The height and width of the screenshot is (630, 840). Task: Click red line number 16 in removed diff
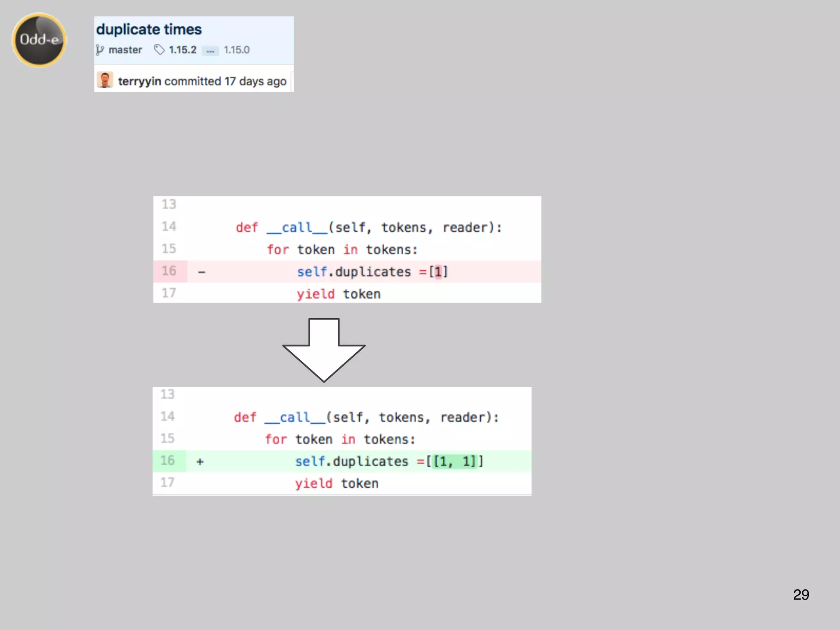coord(169,271)
